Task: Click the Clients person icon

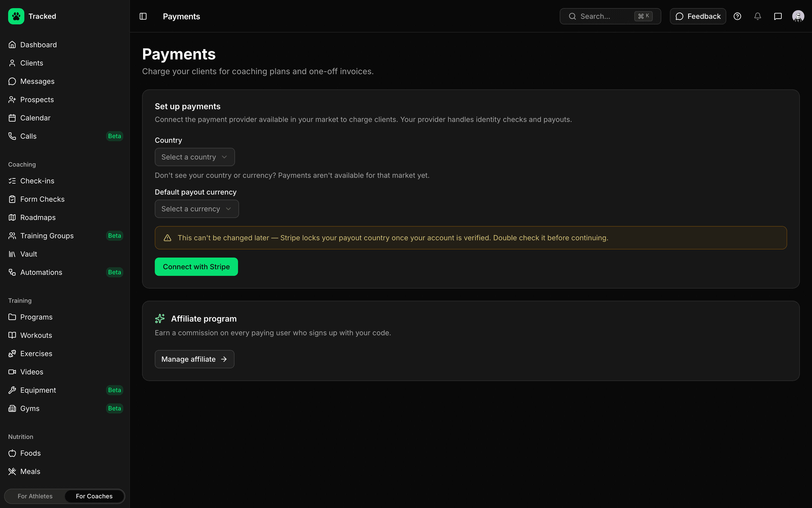Action: (12, 63)
